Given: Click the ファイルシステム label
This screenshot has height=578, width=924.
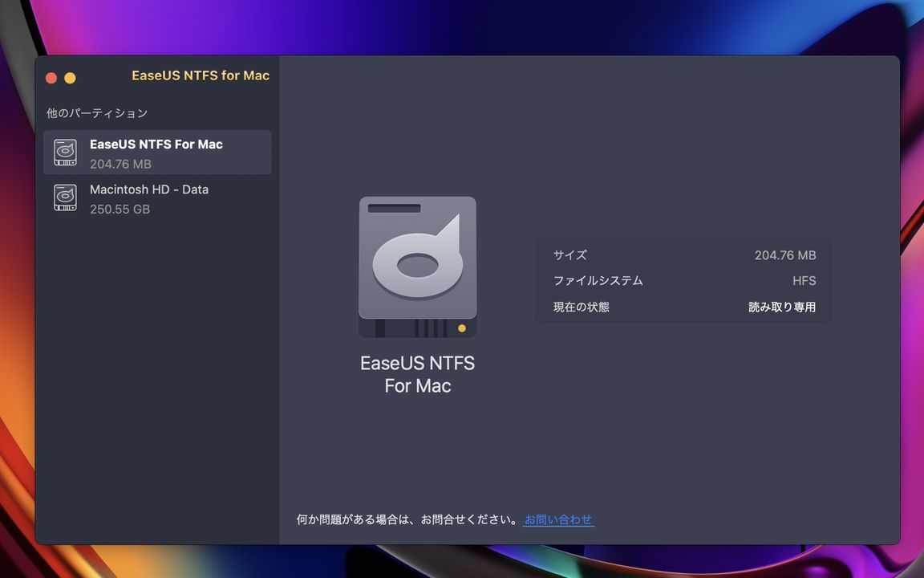Looking at the screenshot, I should point(598,281).
